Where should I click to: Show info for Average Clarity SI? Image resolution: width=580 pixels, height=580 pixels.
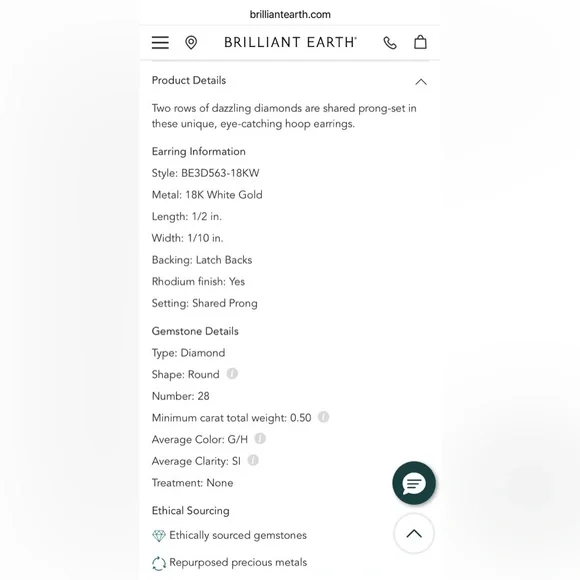click(253, 461)
